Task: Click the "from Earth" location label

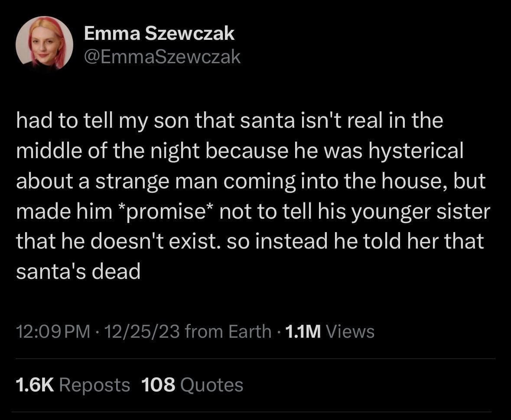Action: tap(228, 332)
